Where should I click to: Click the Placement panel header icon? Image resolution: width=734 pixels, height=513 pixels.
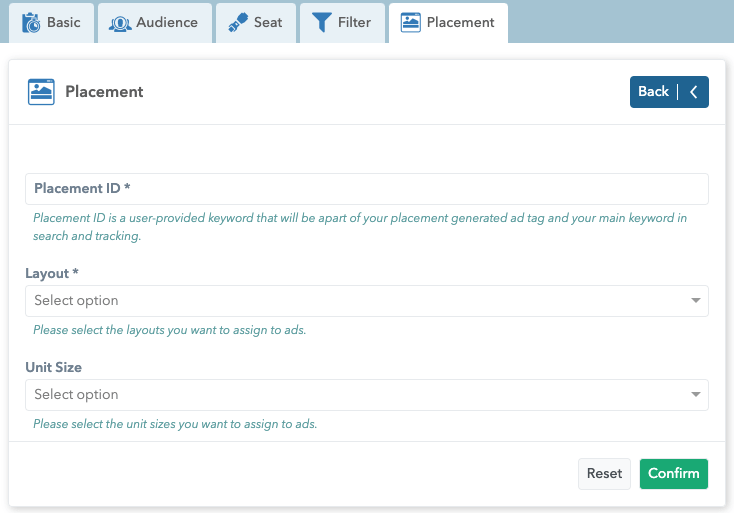(41, 92)
